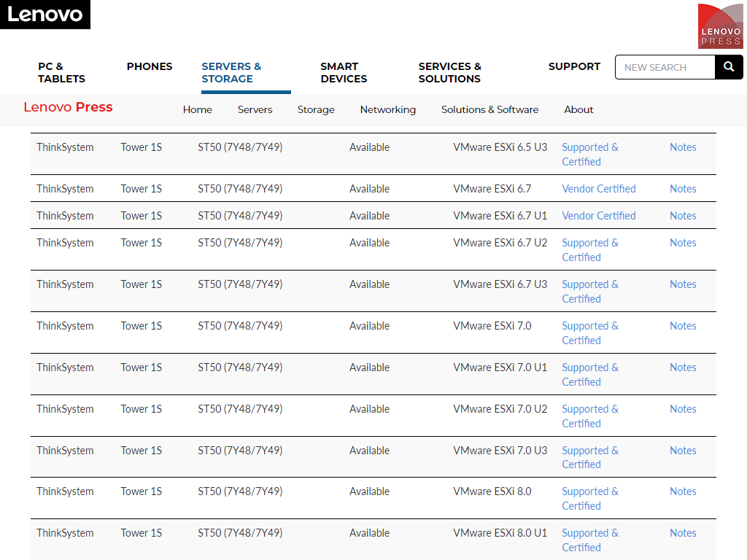747x560 pixels.
Task: Click the Lenovo Press title link
Action: click(x=68, y=107)
